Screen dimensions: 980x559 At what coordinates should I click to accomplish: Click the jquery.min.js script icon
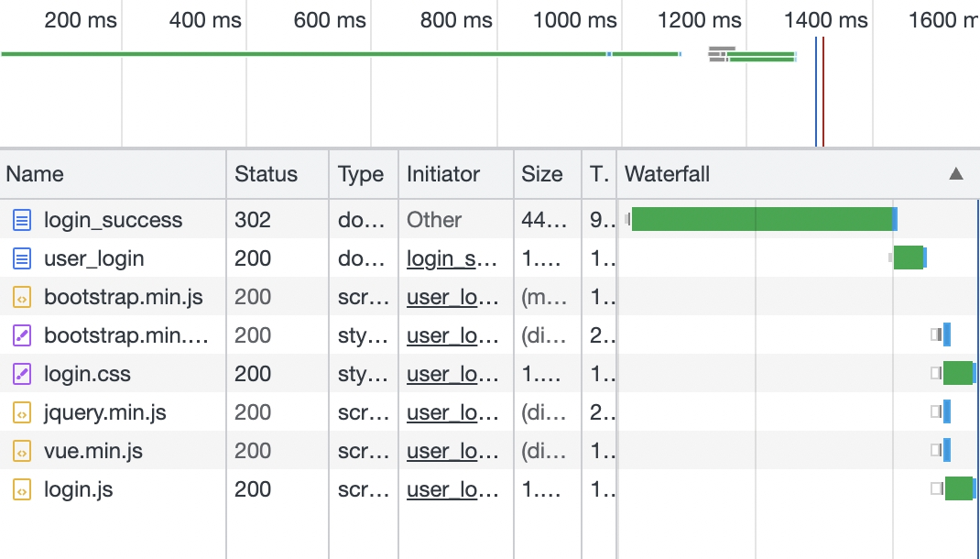(x=22, y=412)
